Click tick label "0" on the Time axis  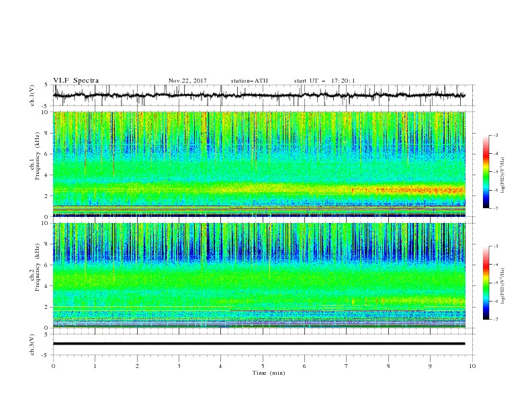click(x=53, y=366)
